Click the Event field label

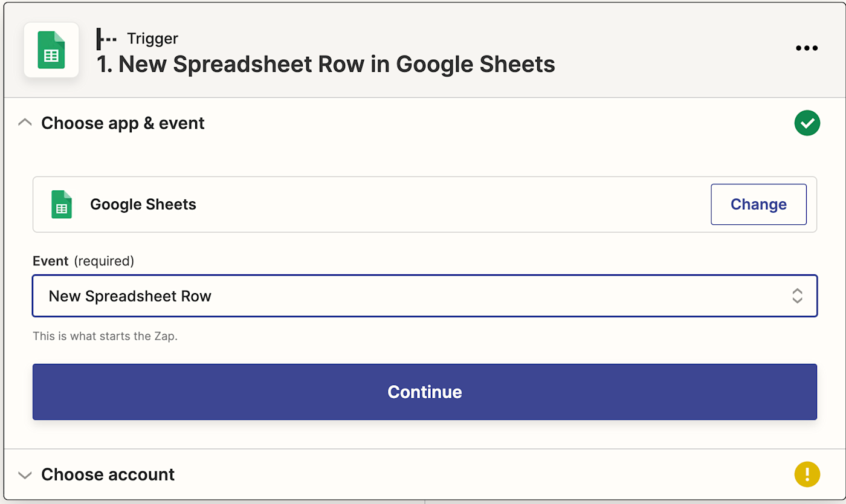(x=50, y=261)
